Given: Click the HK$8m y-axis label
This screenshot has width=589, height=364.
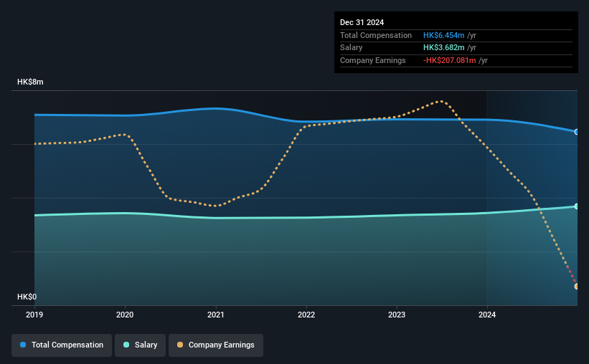Looking at the screenshot, I should coord(30,82).
